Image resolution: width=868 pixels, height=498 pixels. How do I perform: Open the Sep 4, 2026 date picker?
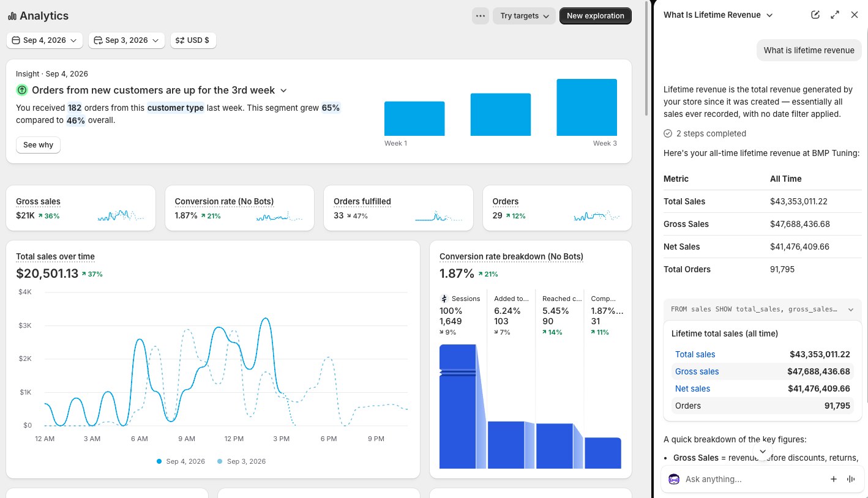point(44,40)
